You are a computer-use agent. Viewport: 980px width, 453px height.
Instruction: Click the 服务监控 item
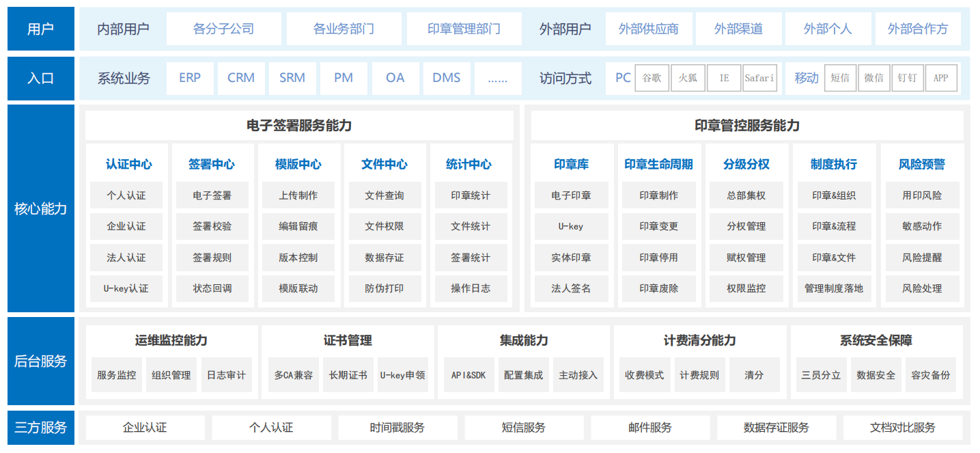point(117,375)
